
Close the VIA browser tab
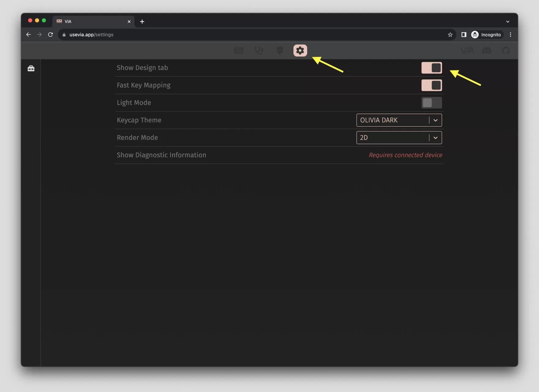click(129, 21)
